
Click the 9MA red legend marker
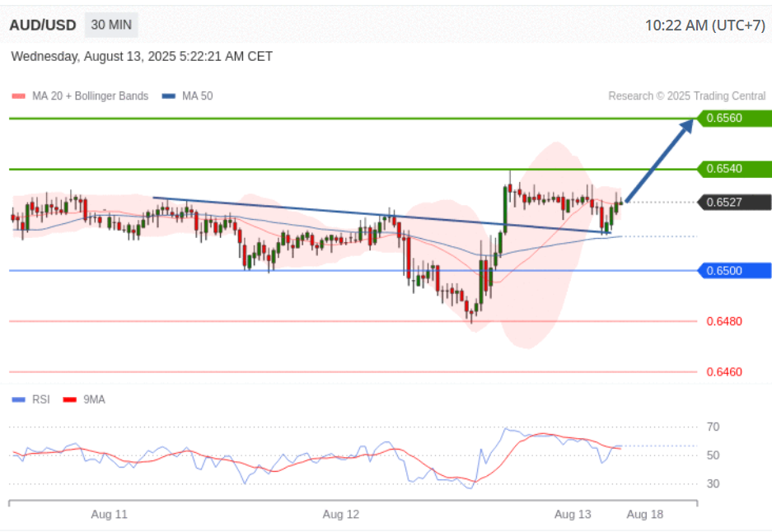coord(68,399)
